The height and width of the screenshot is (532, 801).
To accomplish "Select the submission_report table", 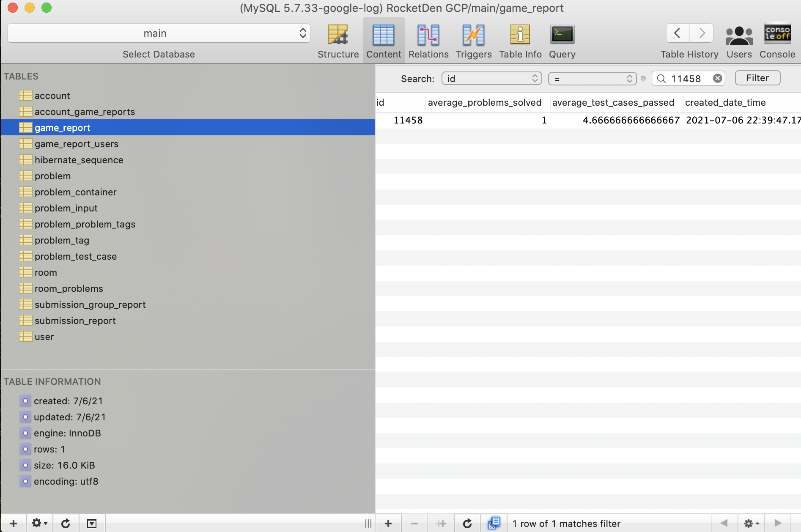I will coord(188,321).
